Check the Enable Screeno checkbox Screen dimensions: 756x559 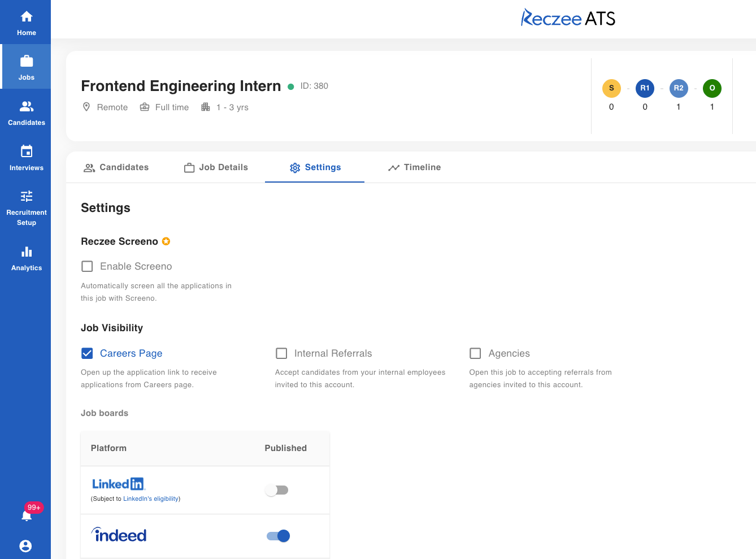[x=87, y=266]
